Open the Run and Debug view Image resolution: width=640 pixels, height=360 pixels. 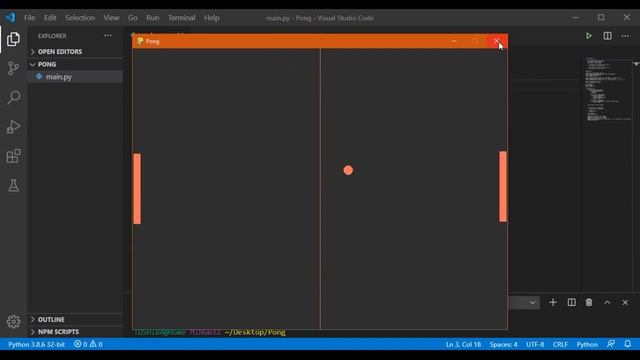pos(13,127)
